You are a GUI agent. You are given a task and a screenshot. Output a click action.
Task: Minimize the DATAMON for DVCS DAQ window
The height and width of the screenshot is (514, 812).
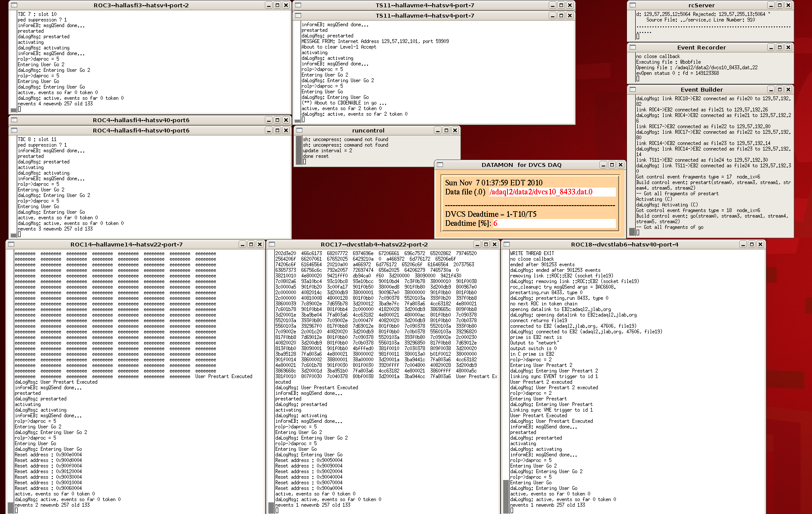[x=603, y=165]
